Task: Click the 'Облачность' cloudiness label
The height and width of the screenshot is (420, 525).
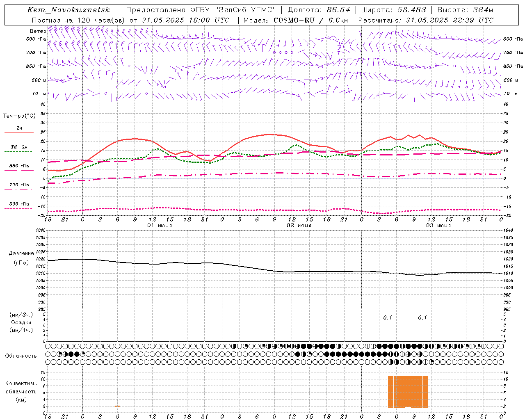Action: tap(21, 356)
